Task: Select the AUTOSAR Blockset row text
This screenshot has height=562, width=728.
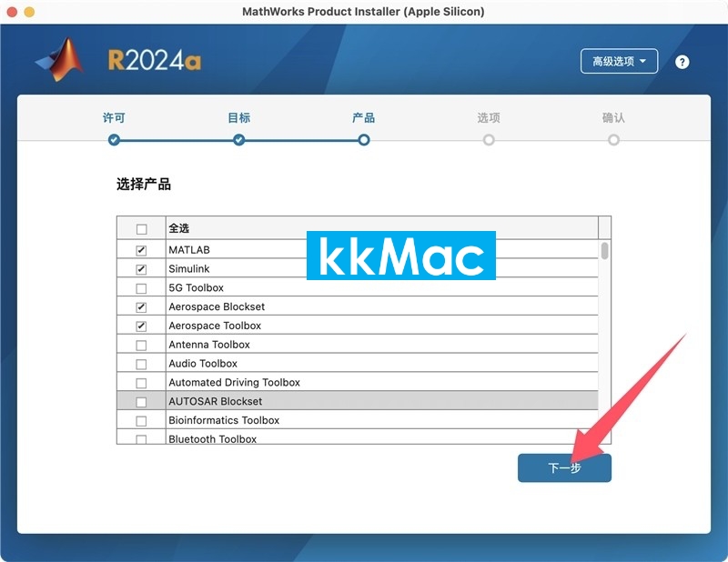Action: tap(215, 401)
